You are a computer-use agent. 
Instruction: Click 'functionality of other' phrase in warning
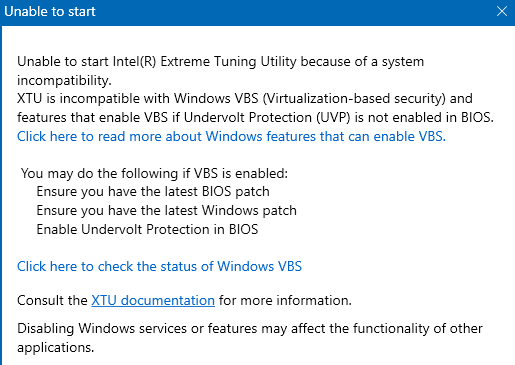418,329
